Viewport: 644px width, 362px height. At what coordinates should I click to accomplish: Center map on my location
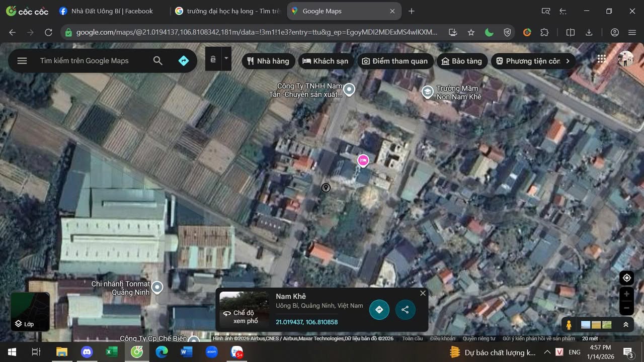[x=626, y=278]
